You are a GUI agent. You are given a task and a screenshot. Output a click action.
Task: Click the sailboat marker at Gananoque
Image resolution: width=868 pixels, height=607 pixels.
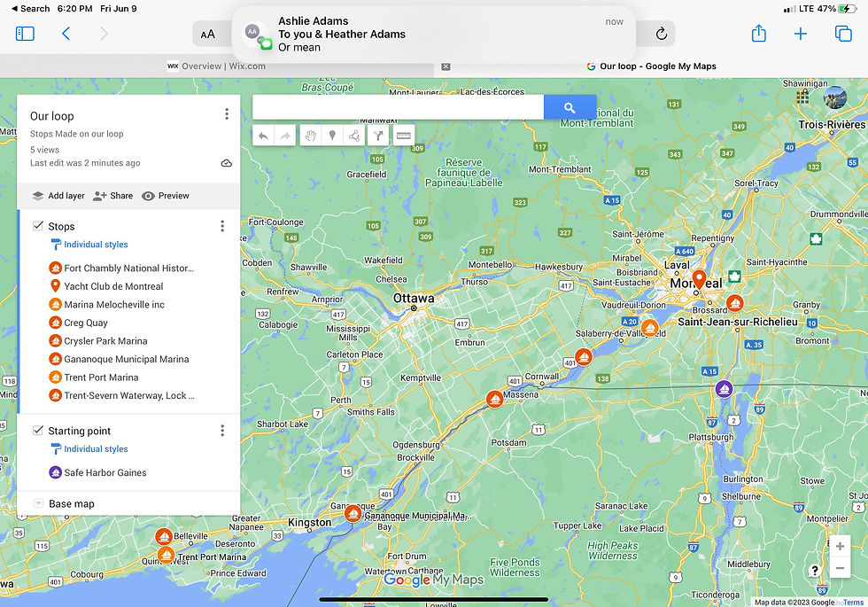tap(353, 513)
